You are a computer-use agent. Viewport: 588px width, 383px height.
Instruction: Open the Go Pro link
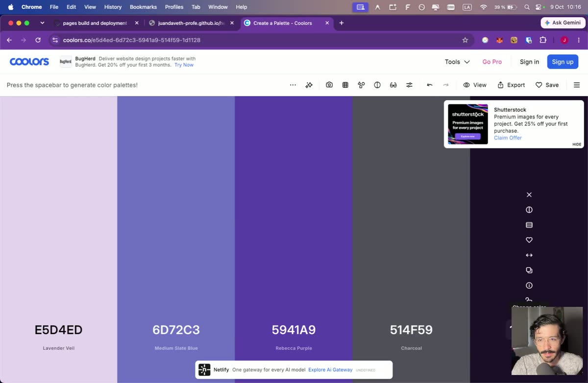pos(492,62)
